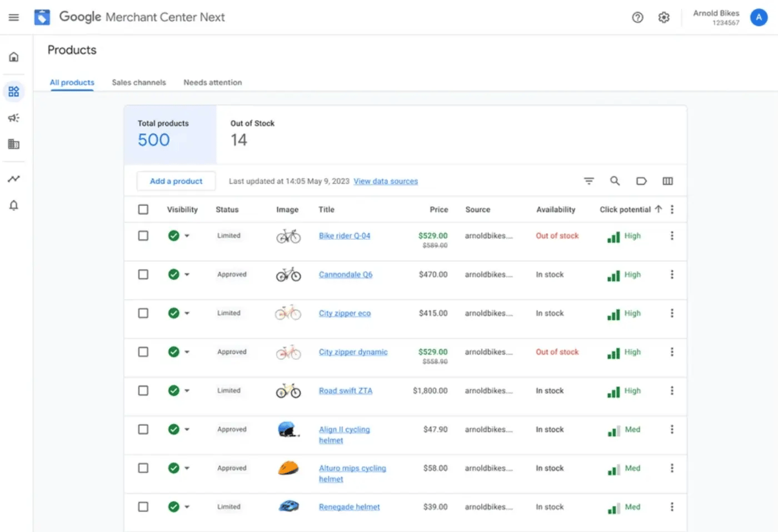Open more options for Renegade helmet

[672, 506]
